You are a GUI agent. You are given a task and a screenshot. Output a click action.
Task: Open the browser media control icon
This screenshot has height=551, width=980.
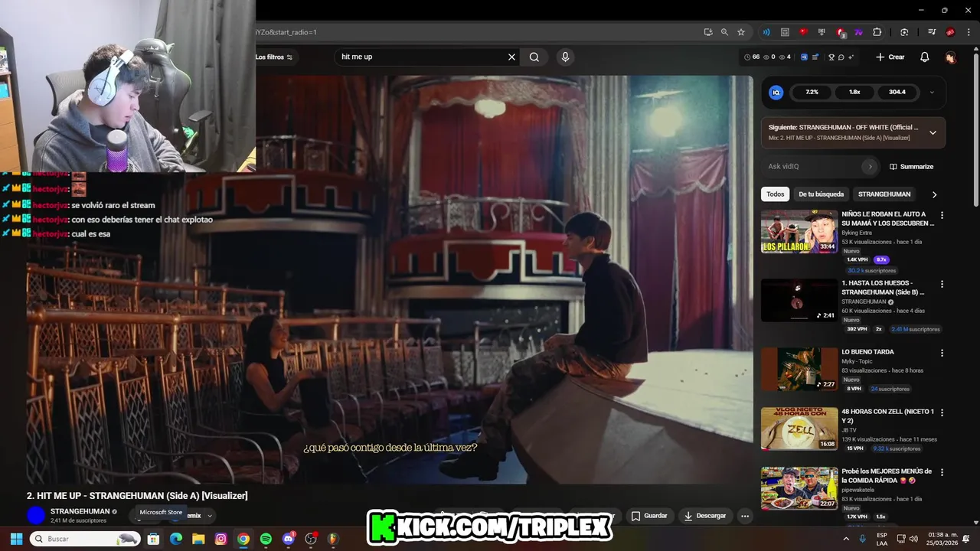pos(932,32)
